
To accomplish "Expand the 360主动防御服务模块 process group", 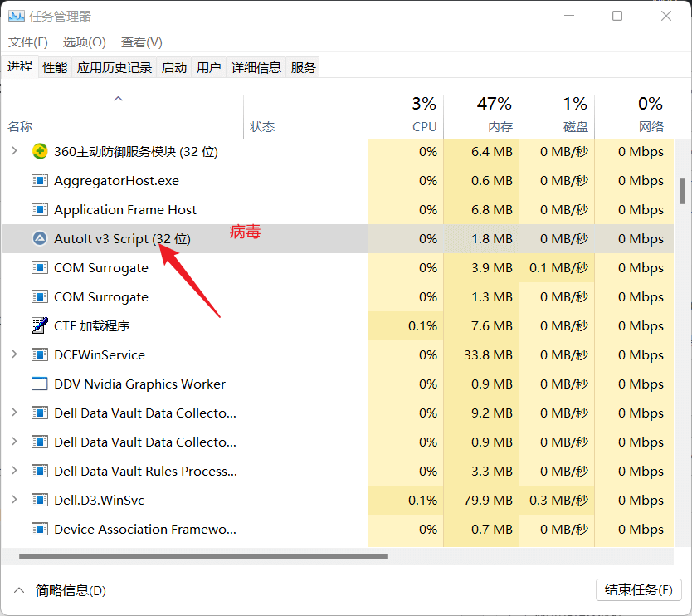I will tap(15, 151).
